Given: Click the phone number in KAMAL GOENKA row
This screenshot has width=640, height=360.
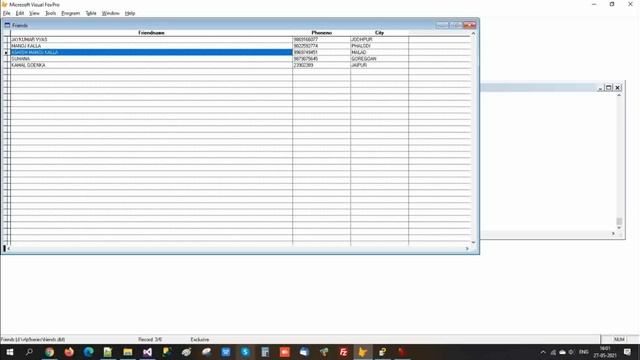Looking at the screenshot, I should 321,65.
